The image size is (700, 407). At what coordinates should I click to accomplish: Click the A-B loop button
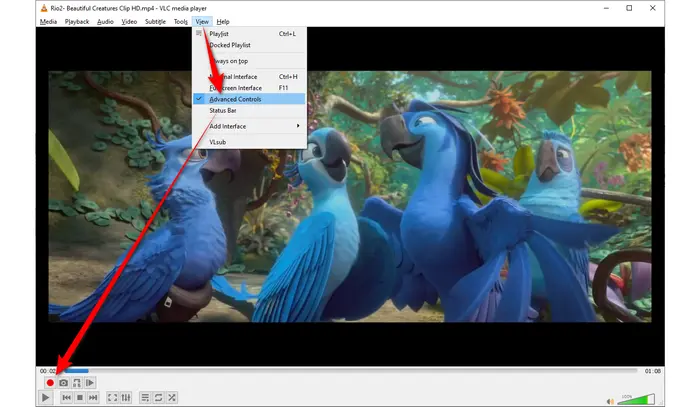[x=77, y=383]
